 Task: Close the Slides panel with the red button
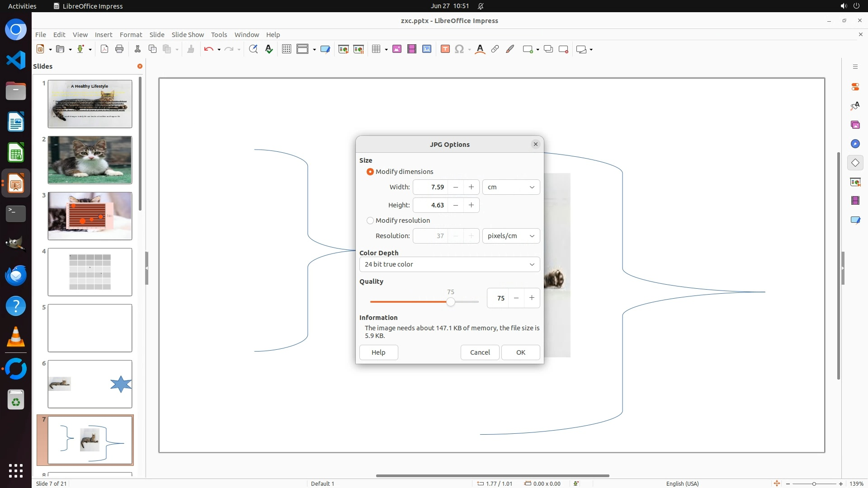tap(140, 66)
